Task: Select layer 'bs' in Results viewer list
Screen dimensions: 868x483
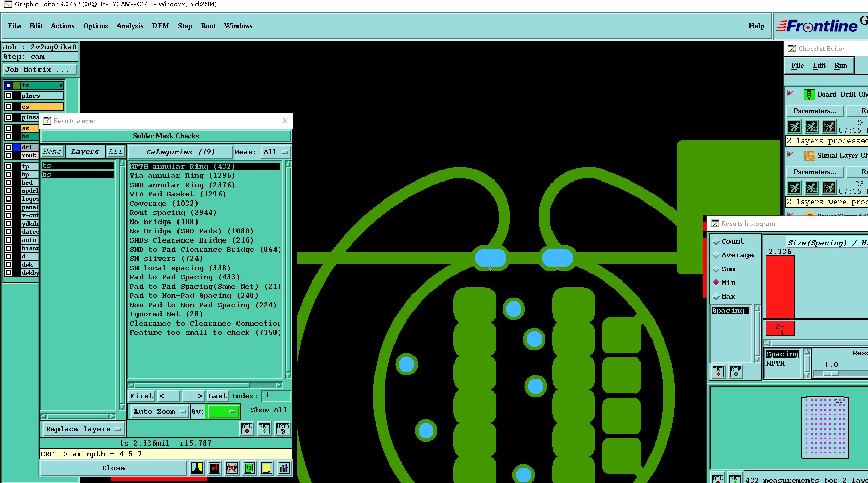Action: pos(77,175)
